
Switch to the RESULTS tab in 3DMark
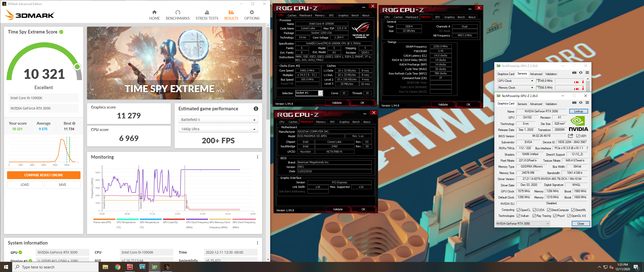(231, 15)
